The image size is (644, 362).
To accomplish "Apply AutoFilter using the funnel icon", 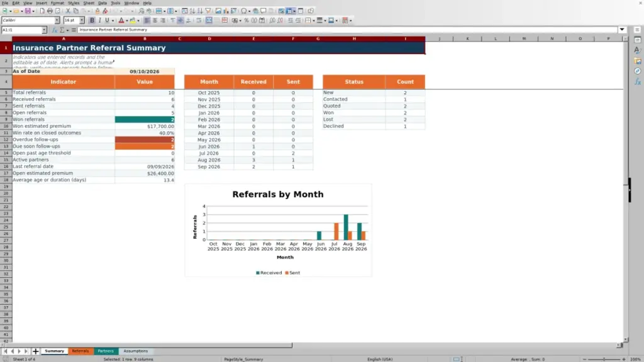I will click(x=208, y=11).
